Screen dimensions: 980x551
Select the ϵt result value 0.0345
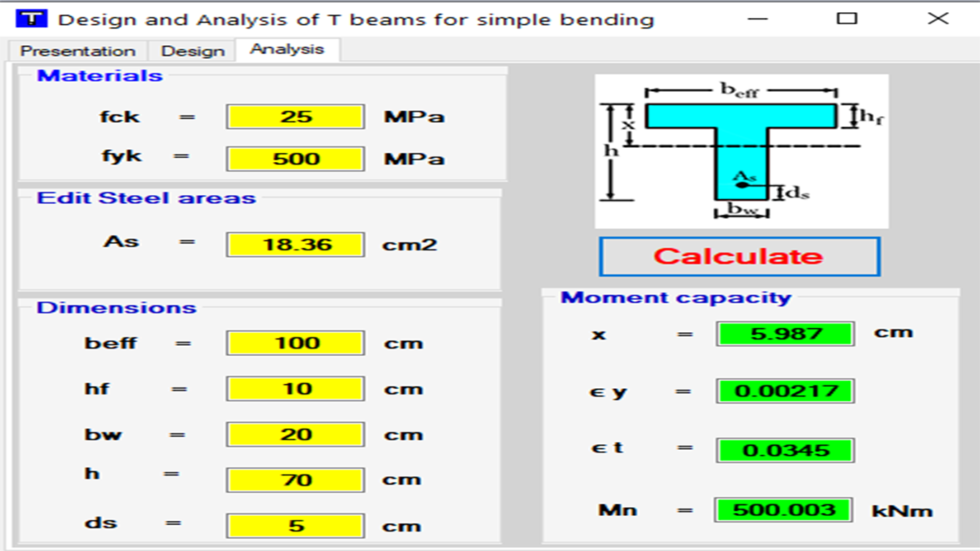(x=785, y=451)
